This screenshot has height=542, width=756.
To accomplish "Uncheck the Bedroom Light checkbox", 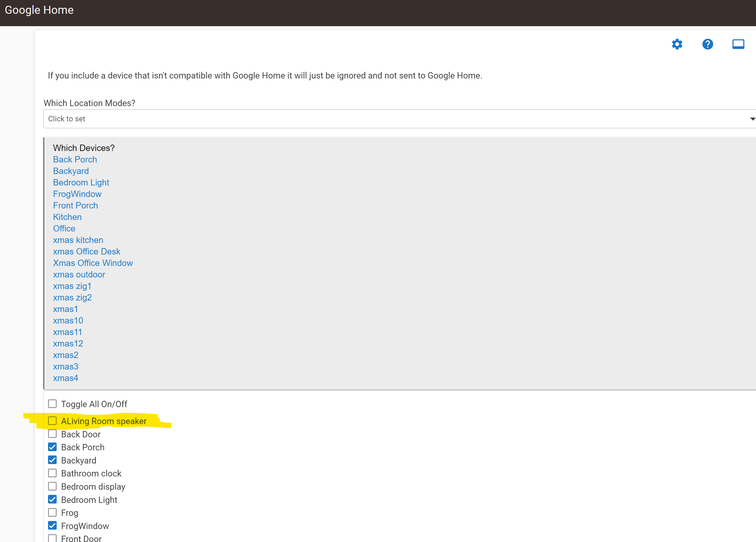I will (52, 499).
